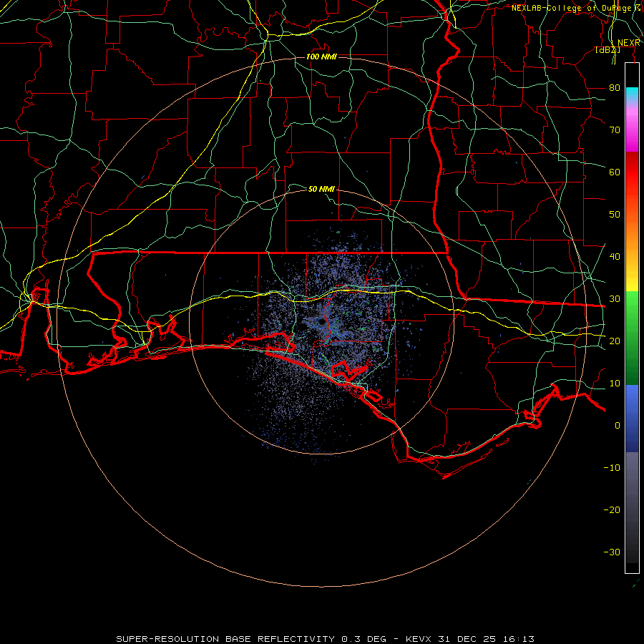644x644 pixels.
Task: Click the NEXLAB-College of DuPage text
Action: click(x=571, y=8)
